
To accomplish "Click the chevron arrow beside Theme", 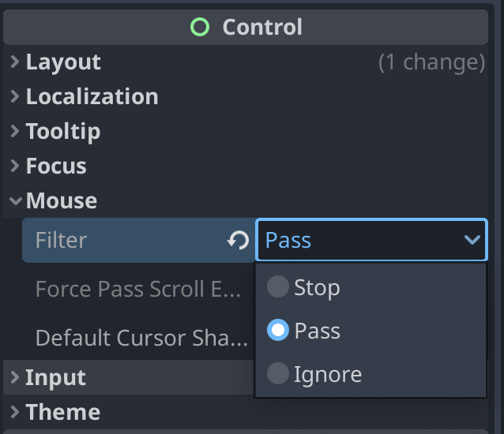I will point(14,412).
